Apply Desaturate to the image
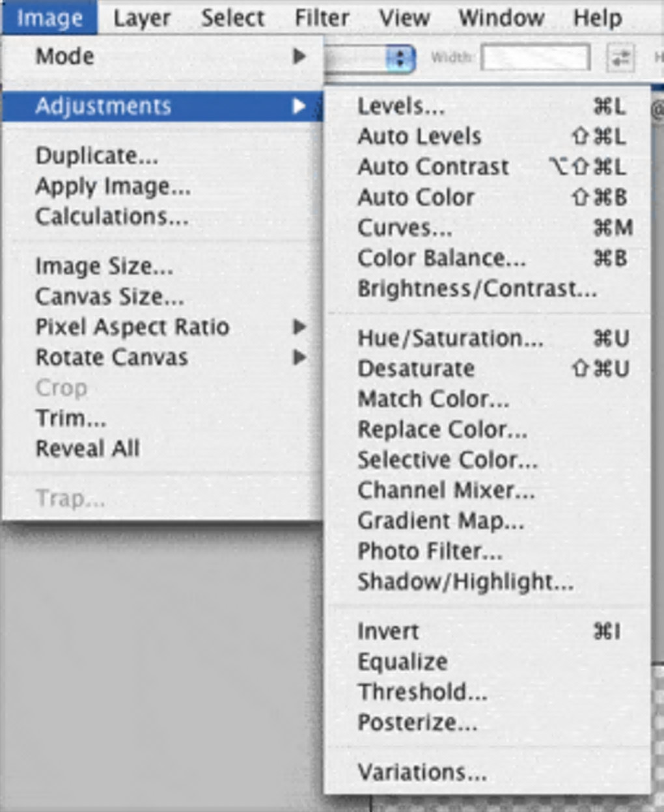This screenshot has height=812, width=664. click(x=416, y=369)
